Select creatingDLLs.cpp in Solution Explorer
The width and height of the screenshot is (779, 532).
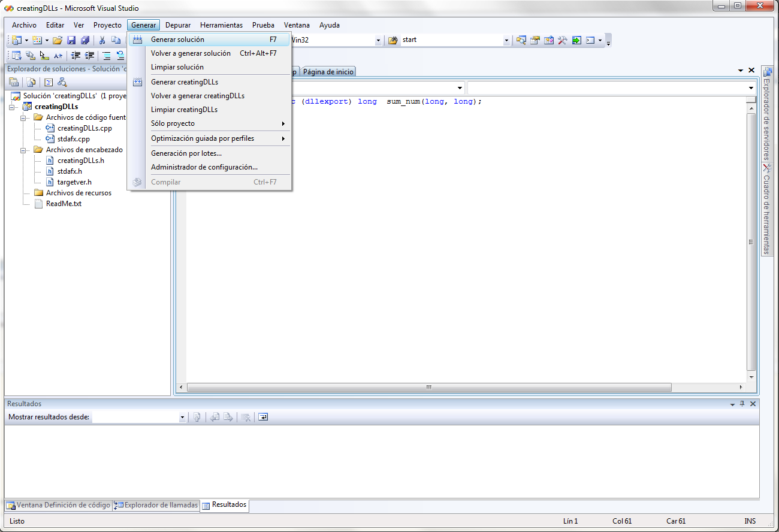pyautogui.click(x=84, y=128)
